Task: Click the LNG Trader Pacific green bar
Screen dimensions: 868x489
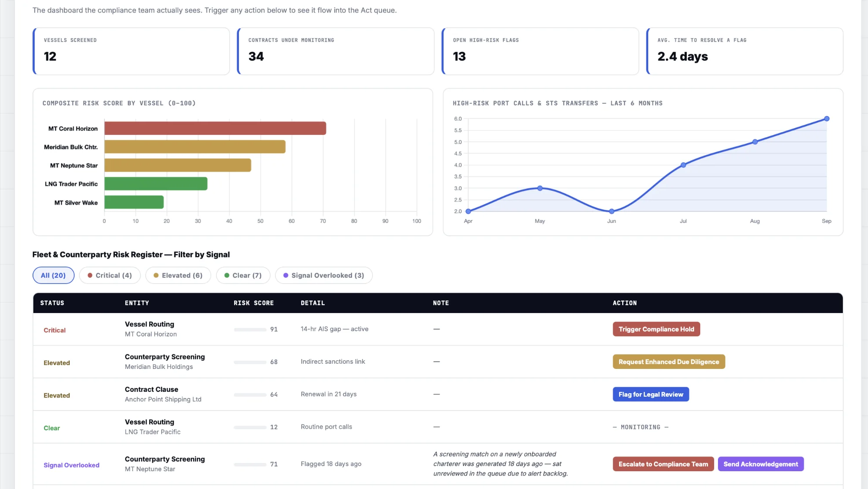Action: (x=156, y=184)
